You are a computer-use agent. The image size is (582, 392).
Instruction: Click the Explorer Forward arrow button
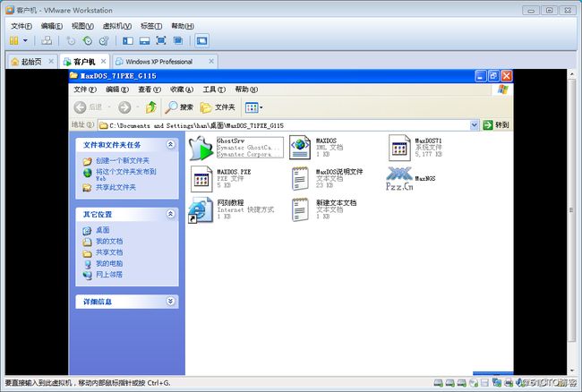click(124, 107)
